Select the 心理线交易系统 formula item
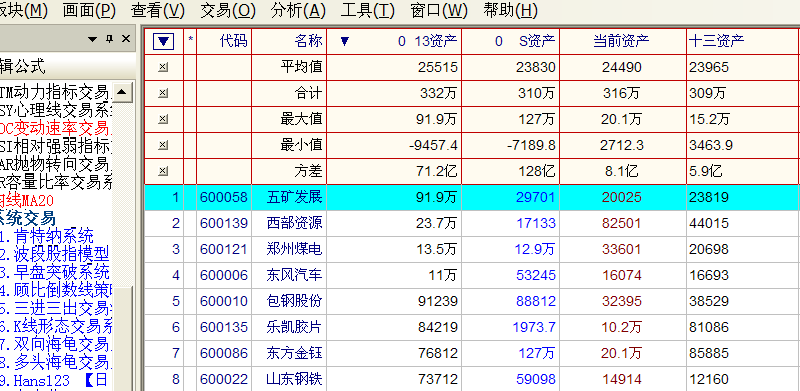The width and height of the screenshot is (800, 391). point(56,110)
